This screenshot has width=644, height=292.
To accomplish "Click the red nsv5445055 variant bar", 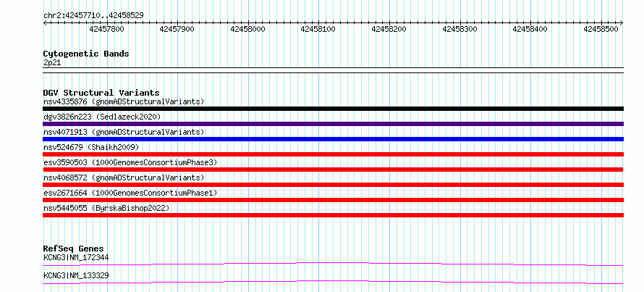I will pyautogui.click(x=333, y=215).
